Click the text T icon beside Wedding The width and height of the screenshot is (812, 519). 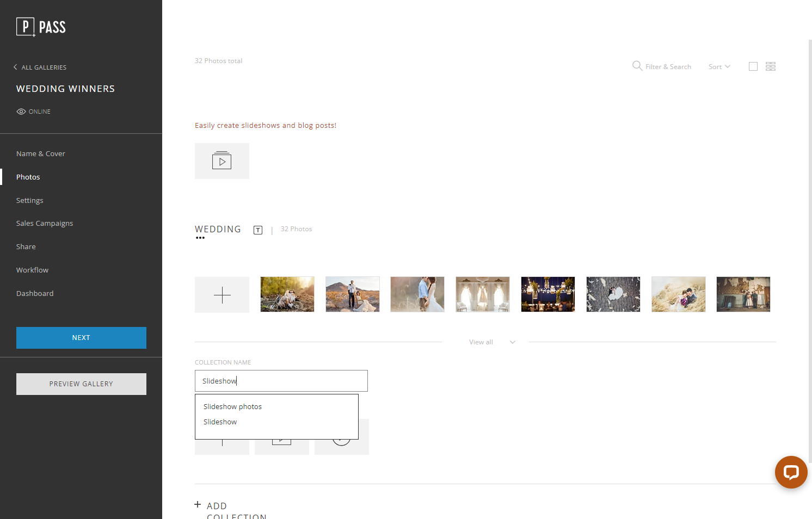pos(258,230)
